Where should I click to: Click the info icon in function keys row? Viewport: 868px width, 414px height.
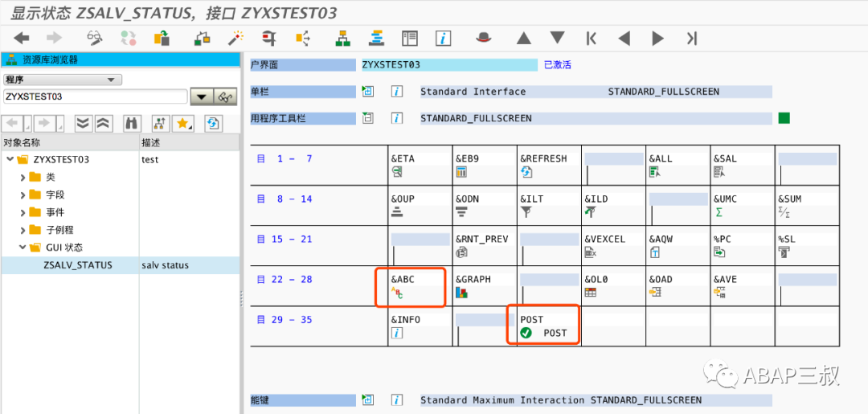(396, 400)
